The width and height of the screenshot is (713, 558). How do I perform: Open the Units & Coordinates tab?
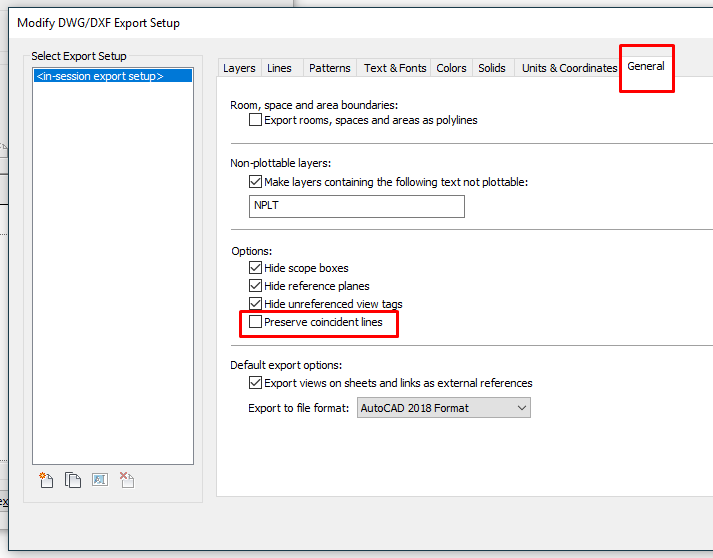[x=569, y=68]
